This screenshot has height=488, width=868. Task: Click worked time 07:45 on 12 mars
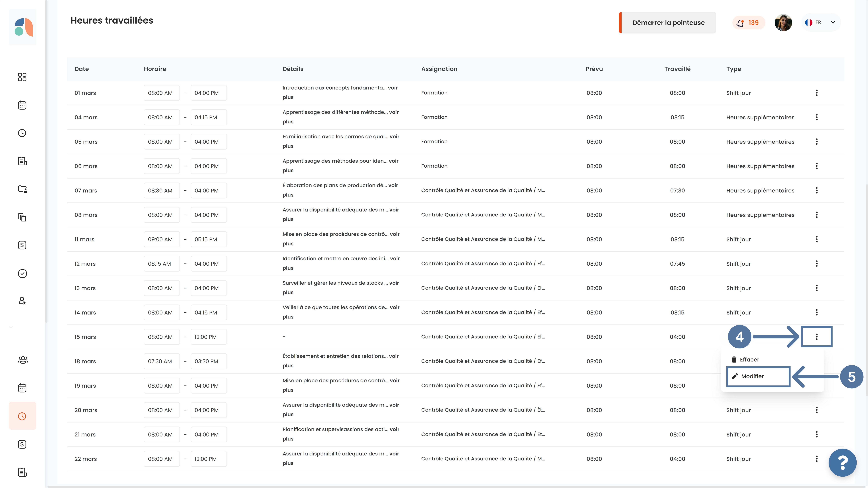(x=677, y=264)
